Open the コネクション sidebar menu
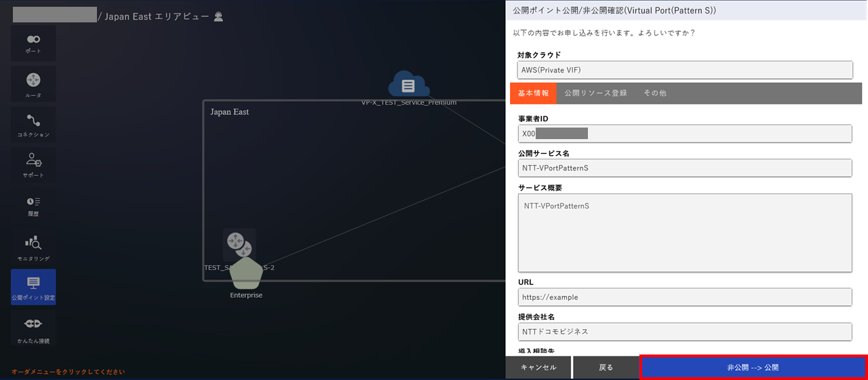The image size is (868, 380). pyautogui.click(x=33, y=125)
